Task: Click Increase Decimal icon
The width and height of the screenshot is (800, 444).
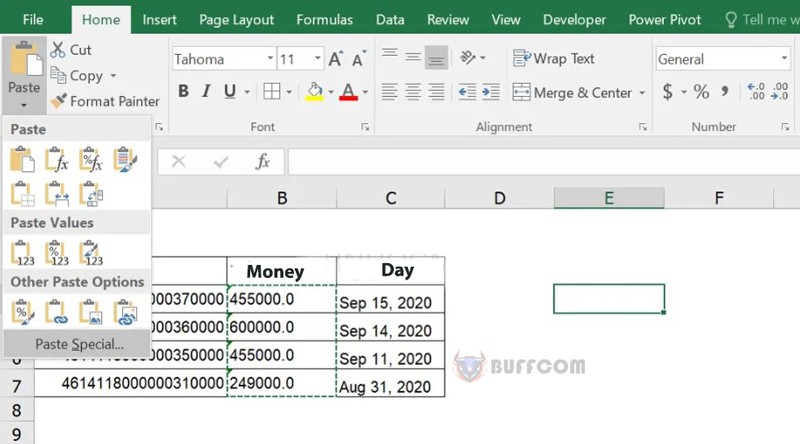Action: point(756,92)
